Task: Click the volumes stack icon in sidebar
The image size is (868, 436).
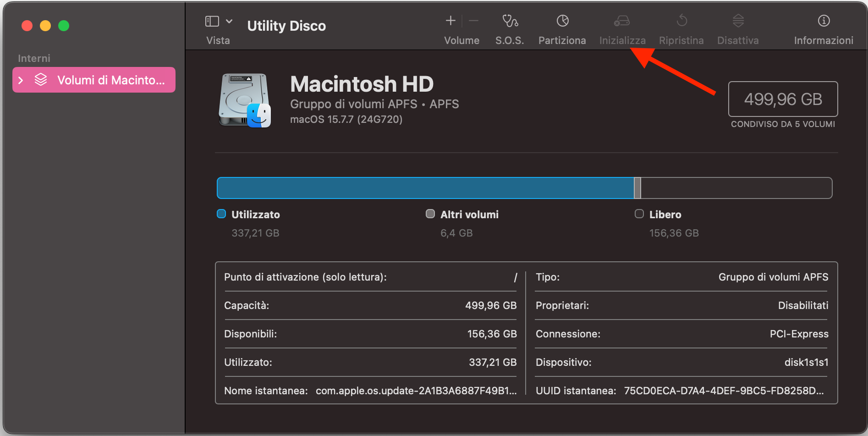Action: point(41,80)
